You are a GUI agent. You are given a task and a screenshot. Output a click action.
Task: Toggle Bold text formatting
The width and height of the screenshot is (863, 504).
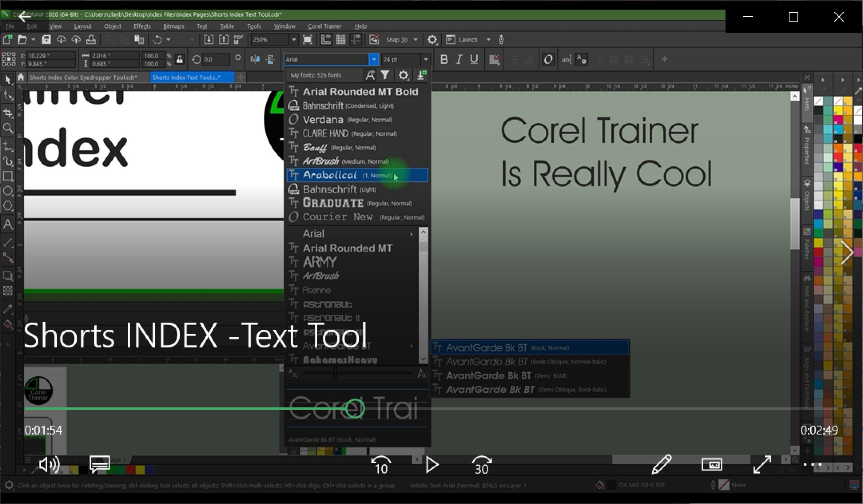point(444,60)
